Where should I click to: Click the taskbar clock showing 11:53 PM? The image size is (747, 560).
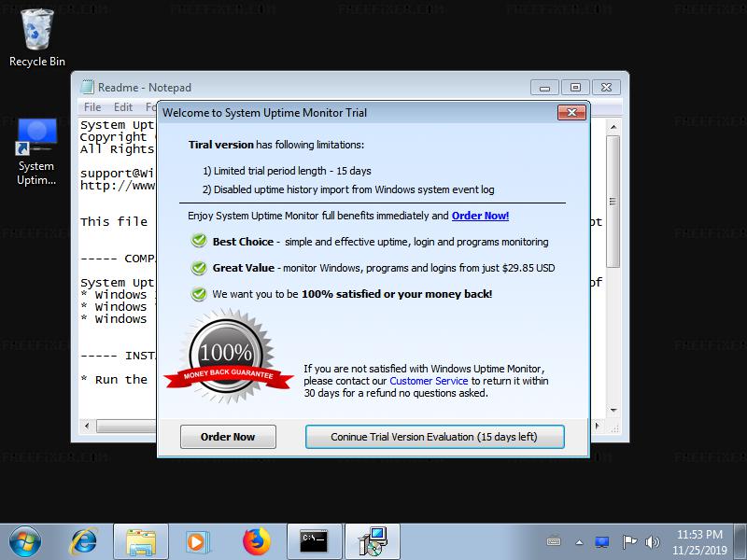(699, 542)
